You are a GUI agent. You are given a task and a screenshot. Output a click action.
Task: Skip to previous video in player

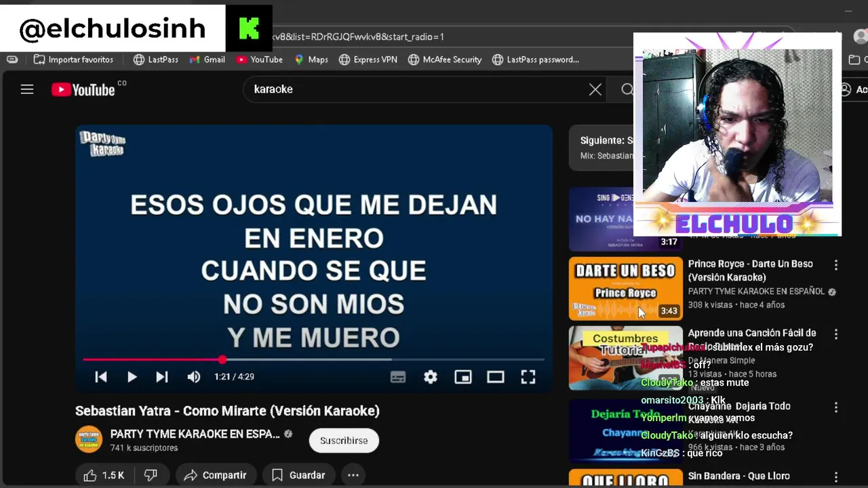click(100, 377)
